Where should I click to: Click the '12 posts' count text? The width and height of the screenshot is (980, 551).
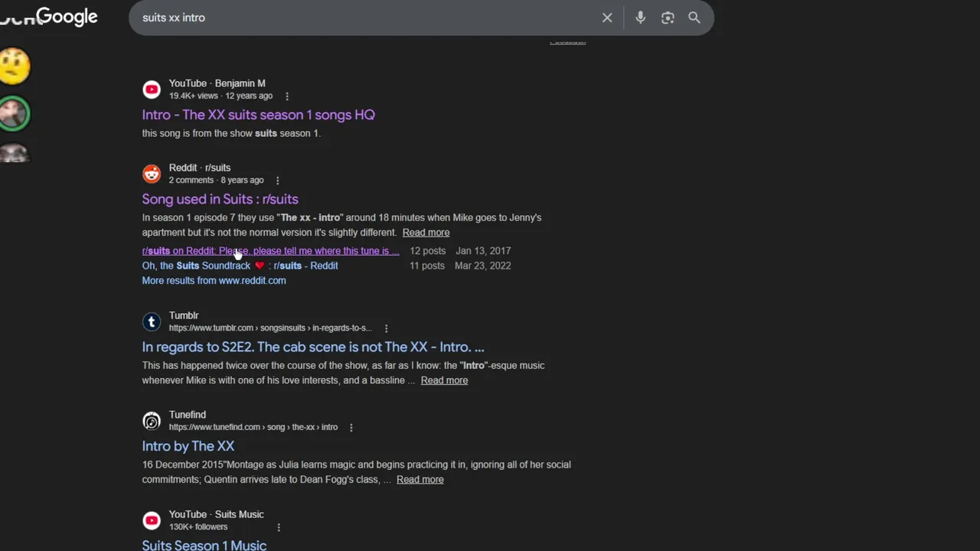click(427, 251)
